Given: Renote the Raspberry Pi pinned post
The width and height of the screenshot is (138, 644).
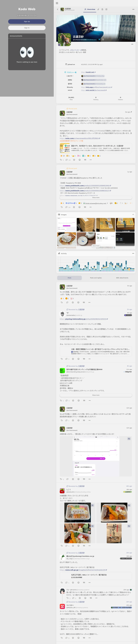Looking at the screenshot, I should 66,207.
